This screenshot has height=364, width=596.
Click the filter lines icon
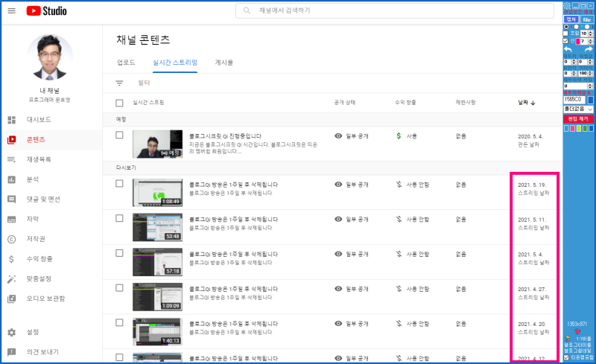pos(119,83)
